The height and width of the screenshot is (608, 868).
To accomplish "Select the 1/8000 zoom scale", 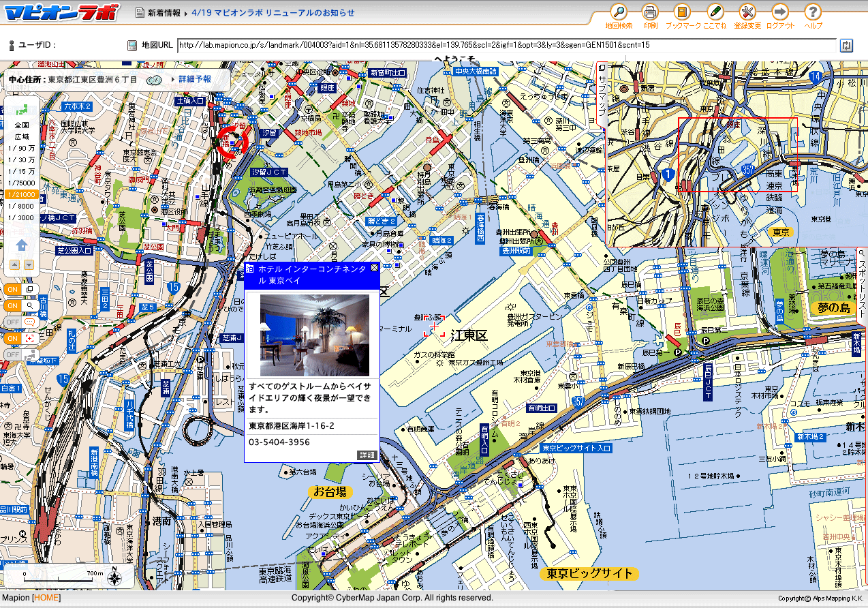I will click(x=21, y=206).
